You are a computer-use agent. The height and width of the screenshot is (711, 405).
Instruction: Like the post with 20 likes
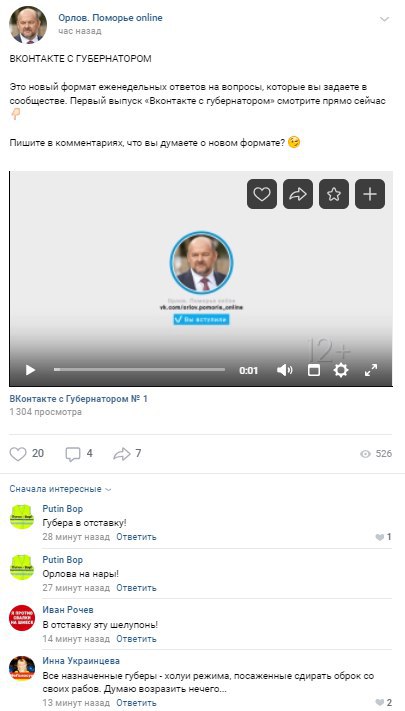coord(27,453)
